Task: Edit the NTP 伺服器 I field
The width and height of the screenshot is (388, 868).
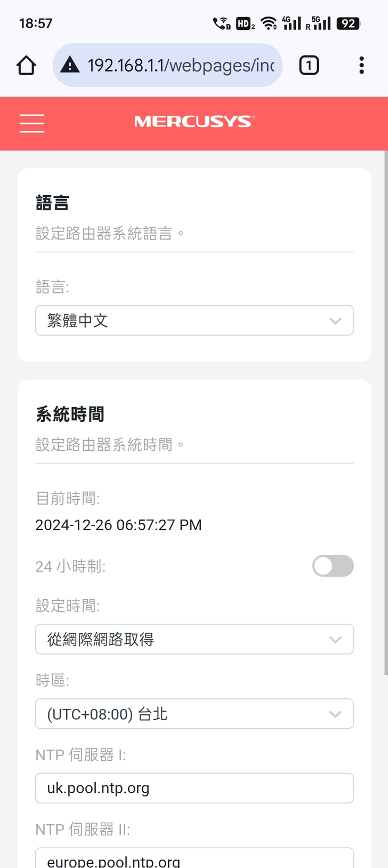Action: point(194,788)
